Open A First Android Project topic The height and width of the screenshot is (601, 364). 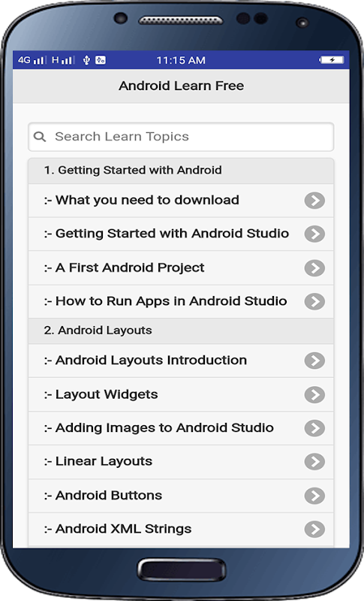coord(181,268)
